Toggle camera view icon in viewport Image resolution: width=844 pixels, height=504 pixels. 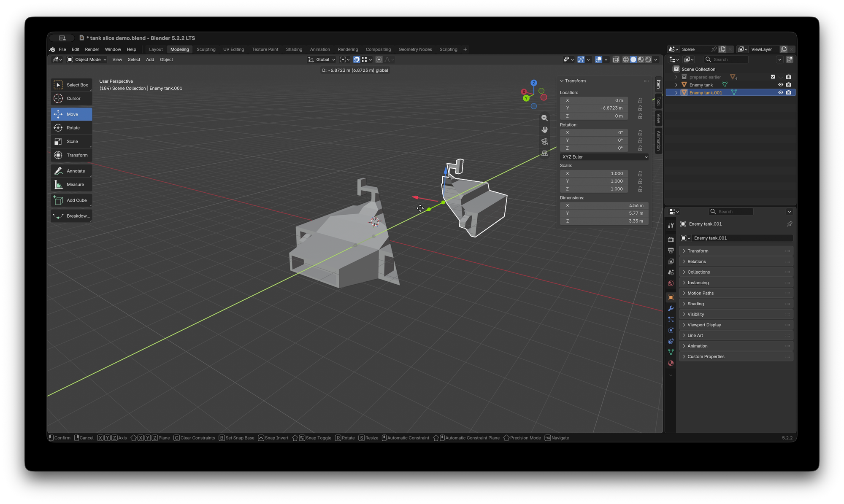pos(544,141)
